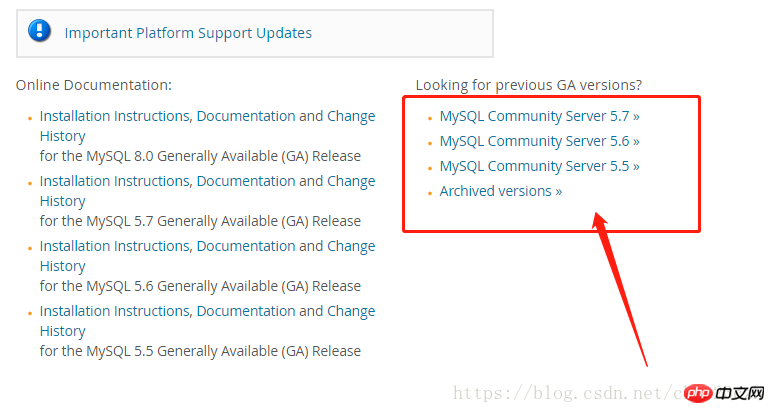Click "Looking for previous GA versions?" text
This screenshot has width=775, height=413.
(x=528, y=85)
